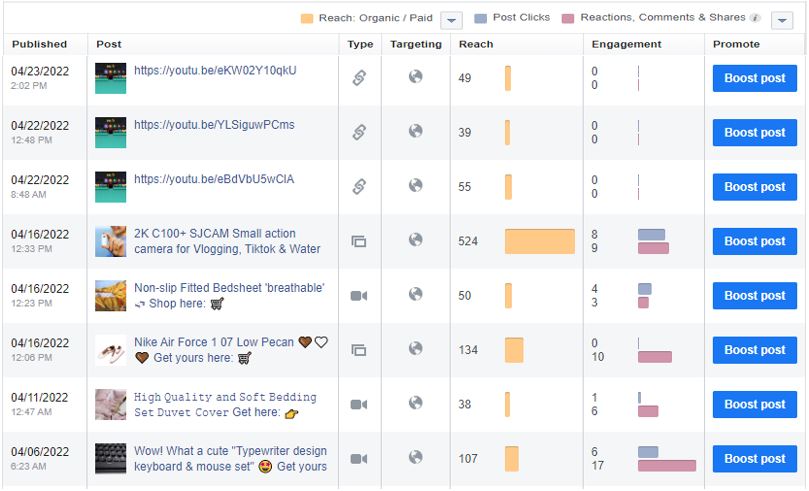Click video icon for Typewriter keyboard post

[359, 459]
